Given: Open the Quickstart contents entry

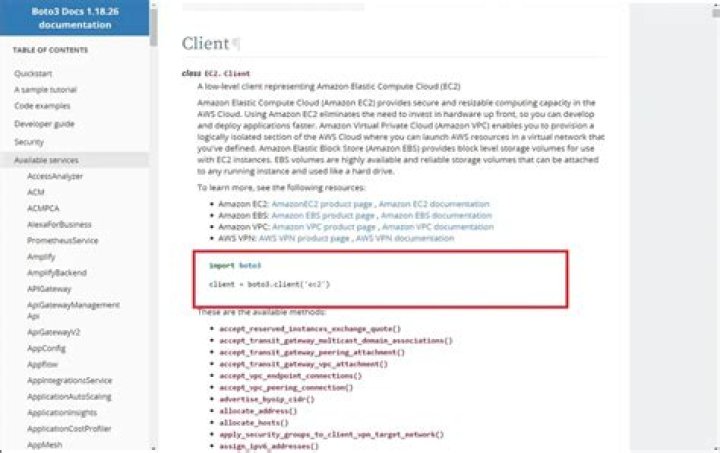Looking at the screenshot, I should [33, 73].
